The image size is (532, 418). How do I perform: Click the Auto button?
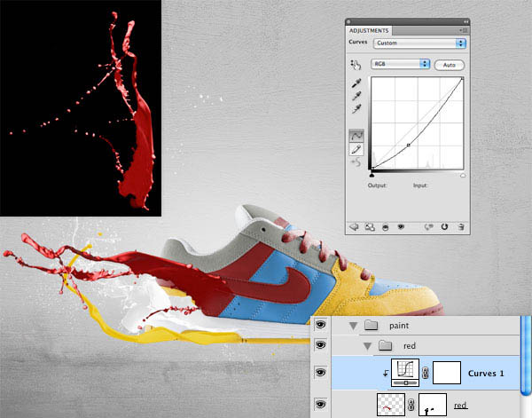point(450,65)
